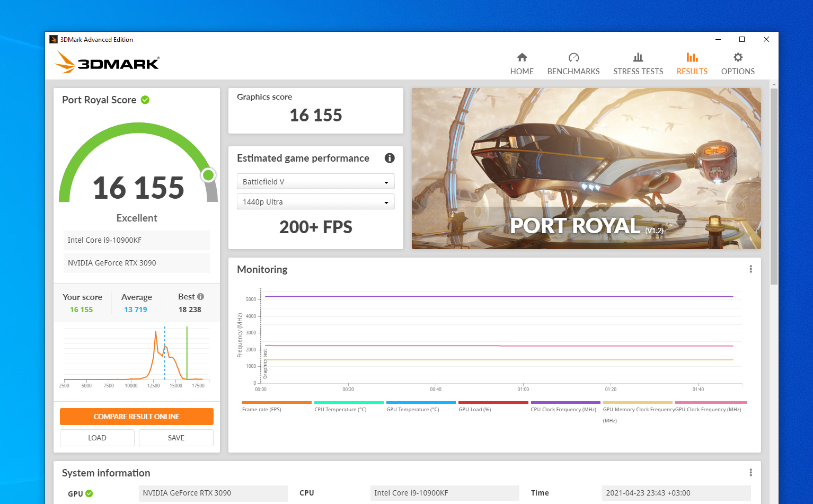813x504 pixels.
Task: Click the Monitoring panel heading
Action: (262, 269)
